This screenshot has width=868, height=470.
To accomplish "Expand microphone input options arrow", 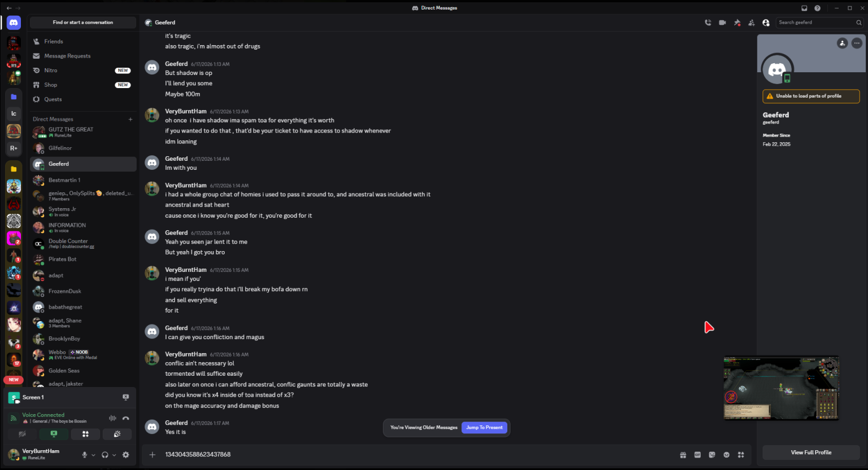I will click(x=94, y=455).
